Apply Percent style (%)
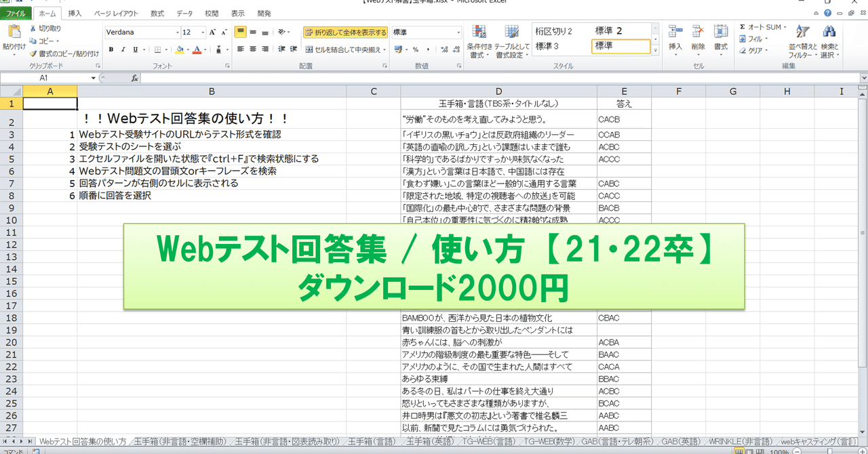868x454 pixels. coord(415,49)
